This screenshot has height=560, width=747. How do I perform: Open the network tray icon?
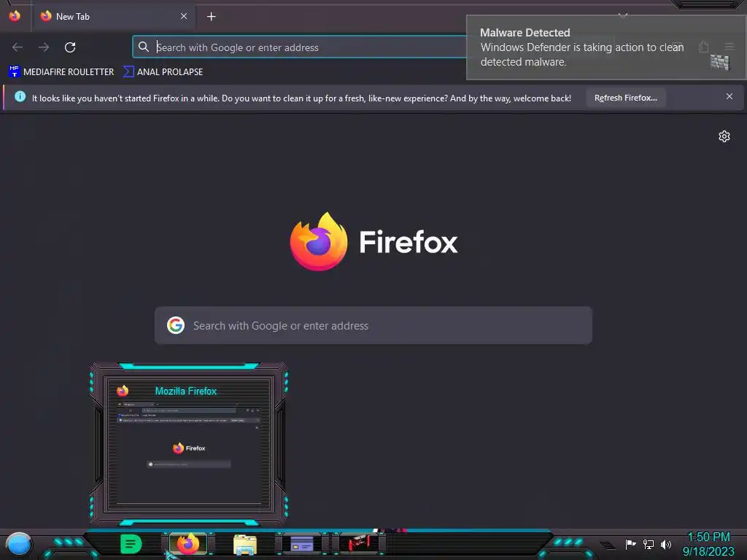649,544
